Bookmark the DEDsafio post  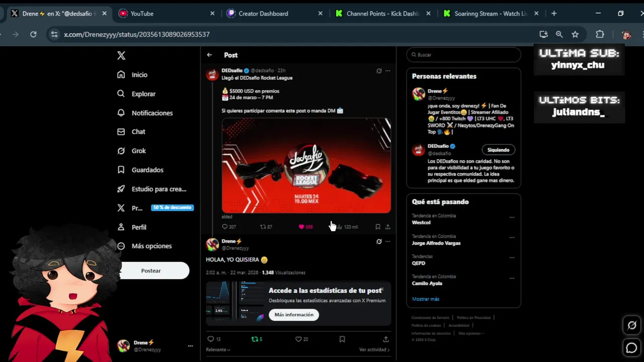(378, 227)
